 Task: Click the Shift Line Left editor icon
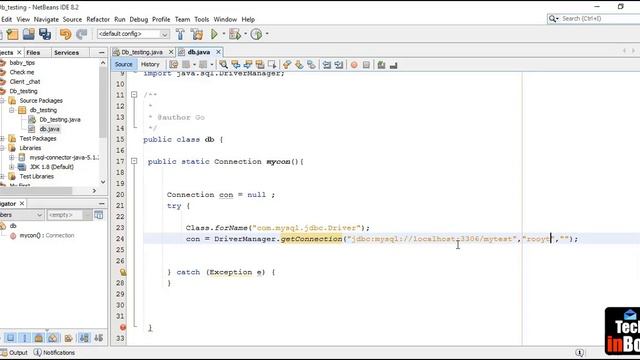click(327, 64)
